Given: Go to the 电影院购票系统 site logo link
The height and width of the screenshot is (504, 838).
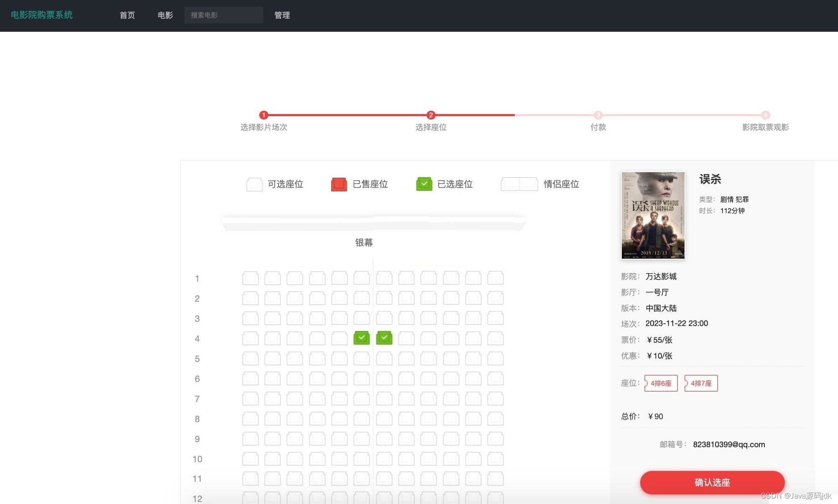Looking at the screenshot, I should (x=41, y=15).
